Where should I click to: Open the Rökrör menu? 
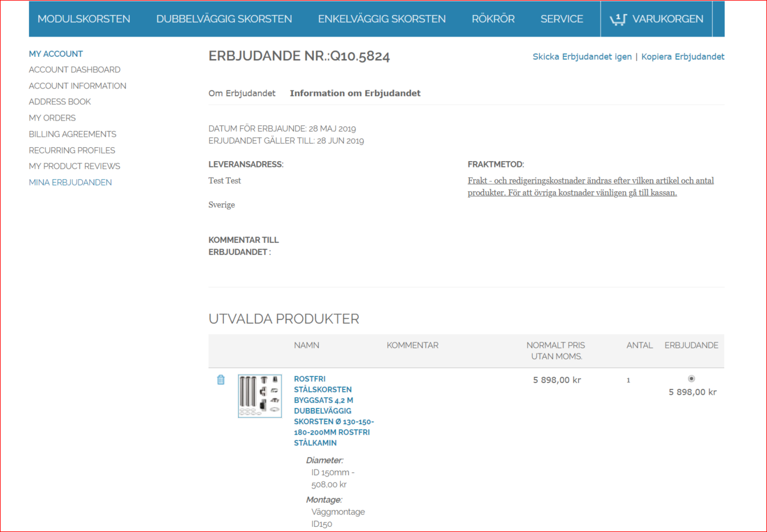pos(493,19)
